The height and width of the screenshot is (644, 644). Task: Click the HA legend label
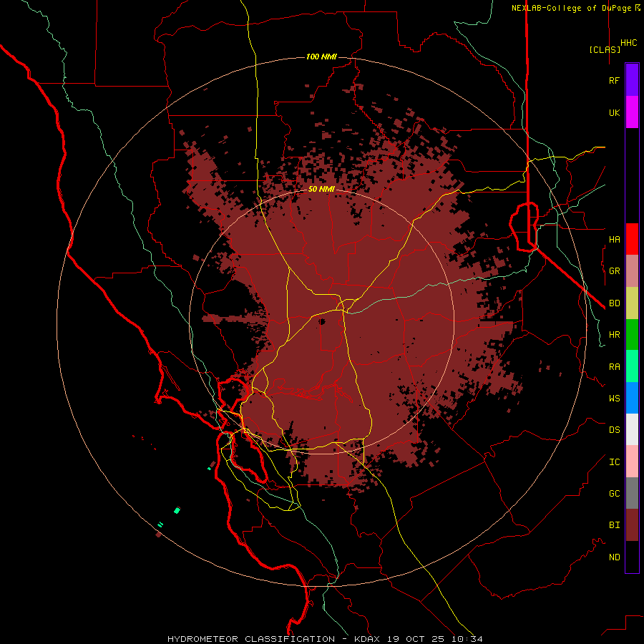(615, 240)
